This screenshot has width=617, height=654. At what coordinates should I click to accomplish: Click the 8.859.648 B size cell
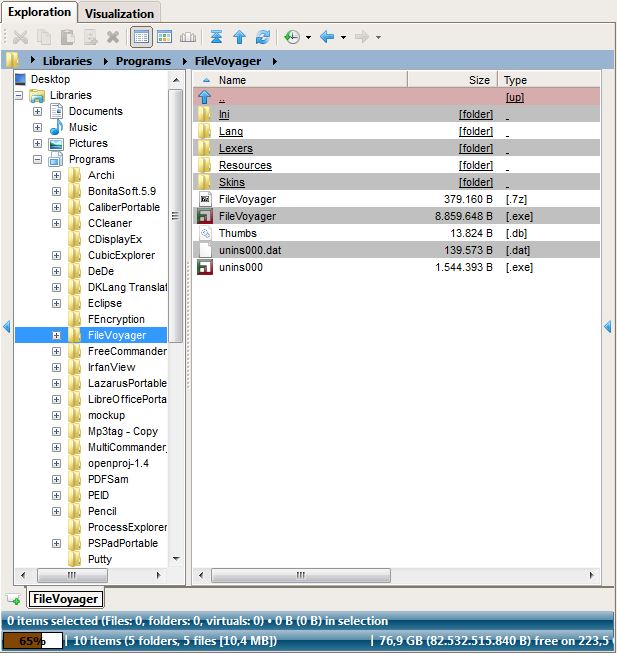[x=463, y=216]
